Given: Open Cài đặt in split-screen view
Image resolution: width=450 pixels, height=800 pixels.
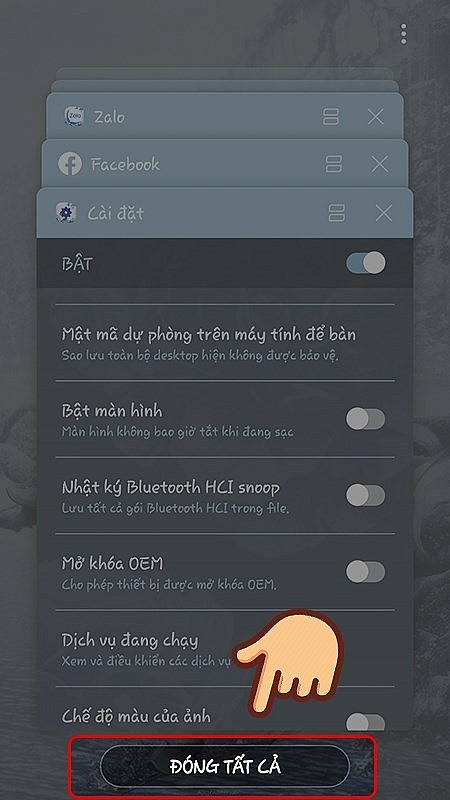Looking at the screenshot, I should (337, 213).
